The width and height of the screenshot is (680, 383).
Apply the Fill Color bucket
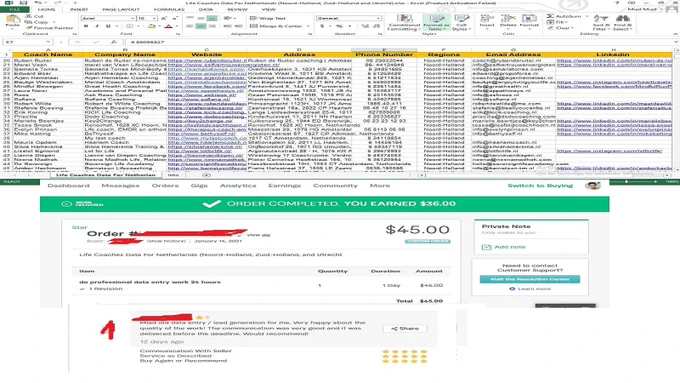pos(151,26)
